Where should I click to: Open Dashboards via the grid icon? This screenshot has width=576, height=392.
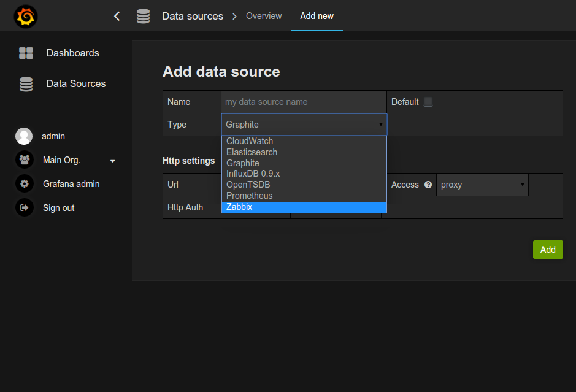tap(26, 53)
